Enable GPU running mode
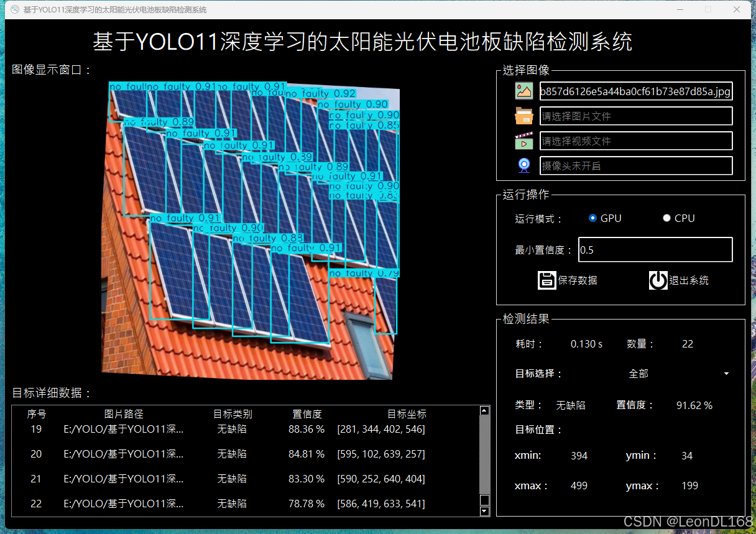 pos(592,218)
